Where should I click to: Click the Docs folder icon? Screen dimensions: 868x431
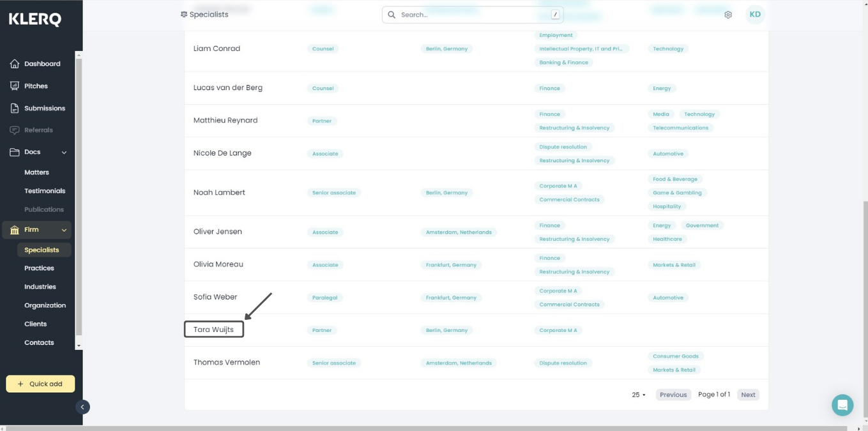pos(15,152)
